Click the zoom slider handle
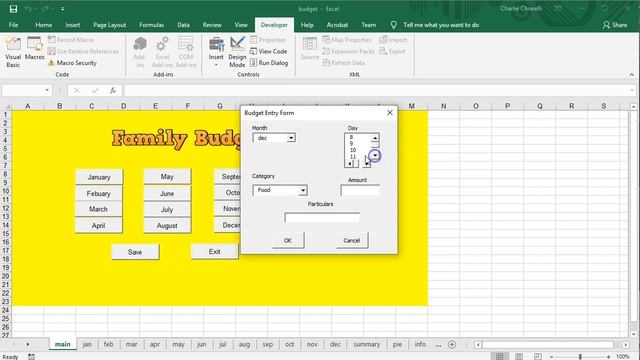Viewport: 640px width, 360px height. click(x=580, y=357)
